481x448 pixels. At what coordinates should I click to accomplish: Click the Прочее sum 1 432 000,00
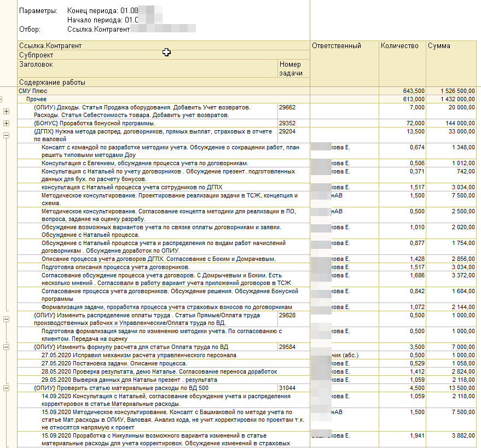coord(457,99)
